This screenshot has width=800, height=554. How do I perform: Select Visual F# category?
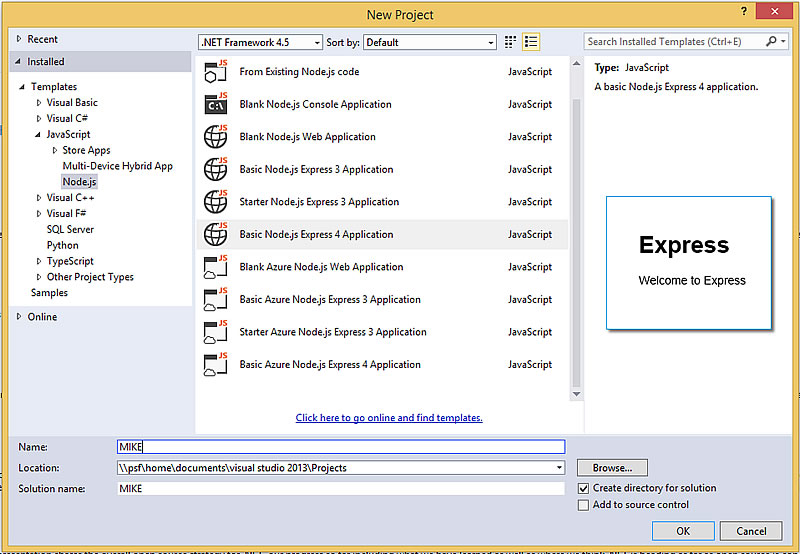click(66, 213)
